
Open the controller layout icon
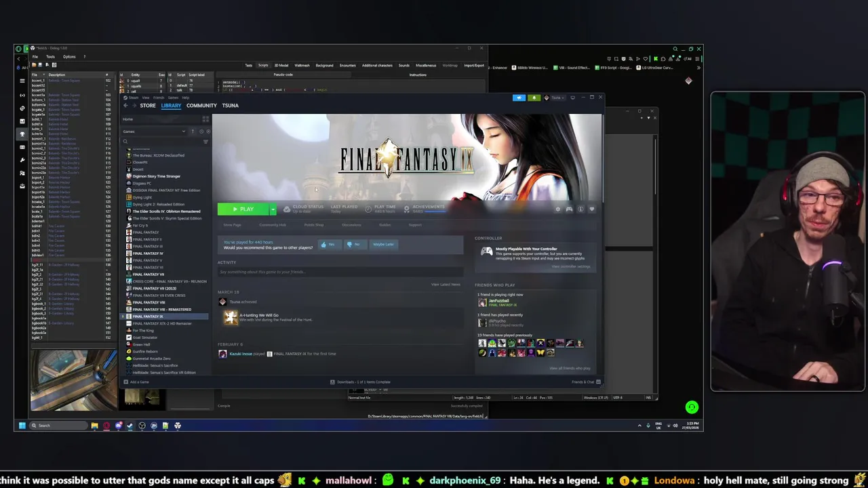(x=569, y=209)
